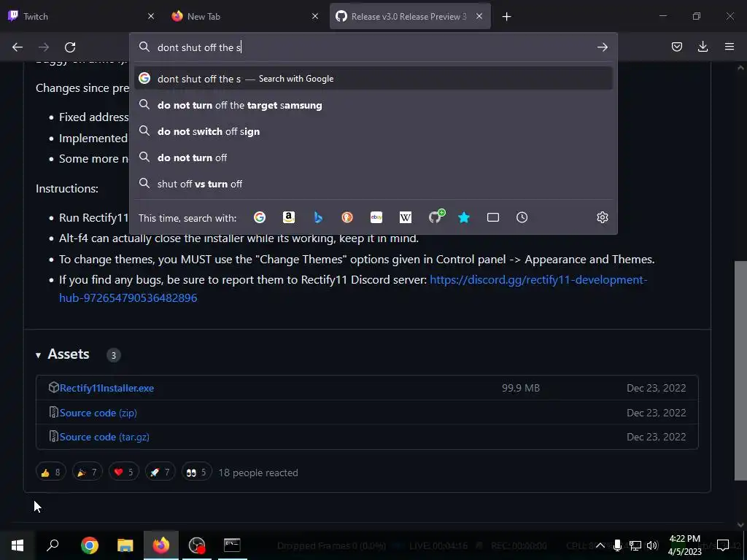
Task: Choose suggestion 'shut off vs turn off'
Action: tap(373, 184)
